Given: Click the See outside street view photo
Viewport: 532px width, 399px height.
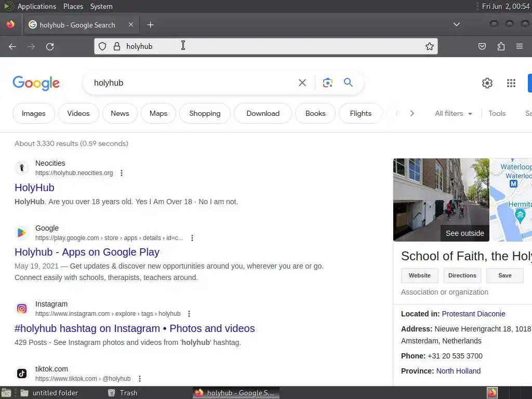Looking at the screenshot, I should [441, 200].
